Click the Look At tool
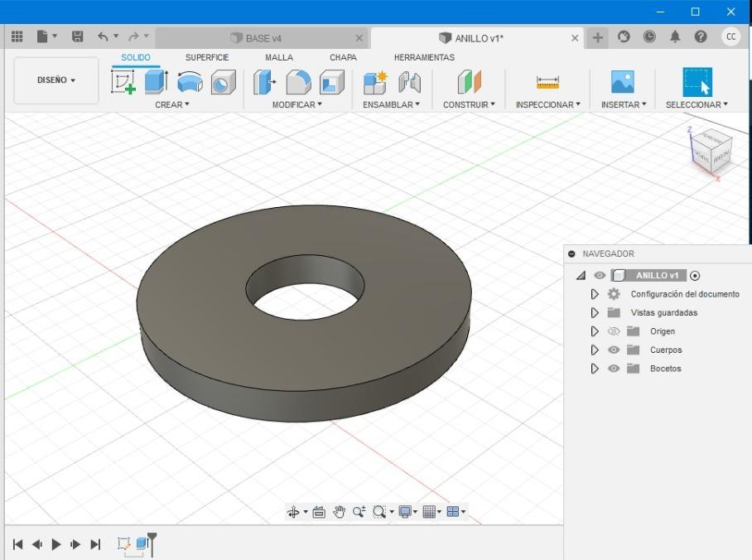This screenshot has height=560, width=752. (x=319, y=512)
